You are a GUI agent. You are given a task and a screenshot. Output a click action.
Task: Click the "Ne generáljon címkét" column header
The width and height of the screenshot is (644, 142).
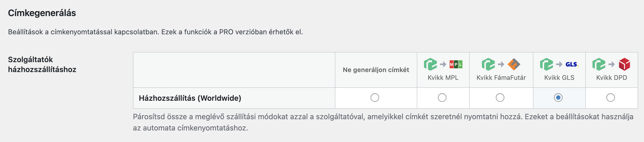pyautogui.click(x=376, y=70)
